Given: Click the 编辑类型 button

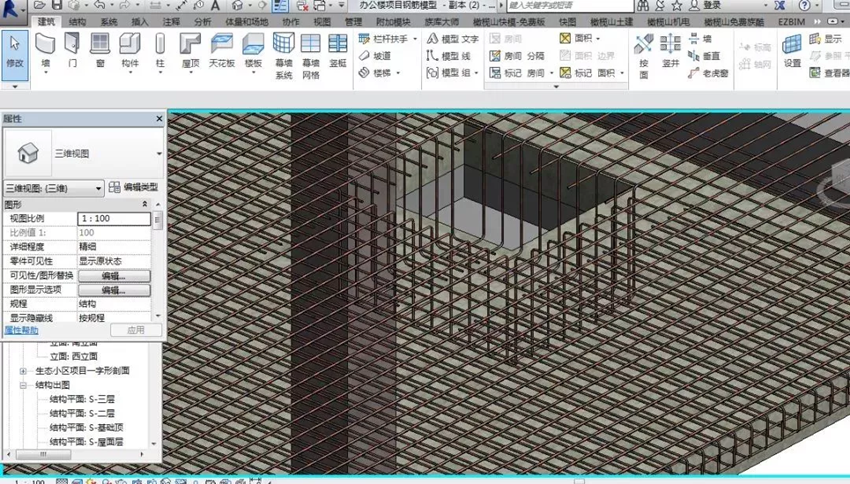Looking at the screenshot, I should (133, 188).
